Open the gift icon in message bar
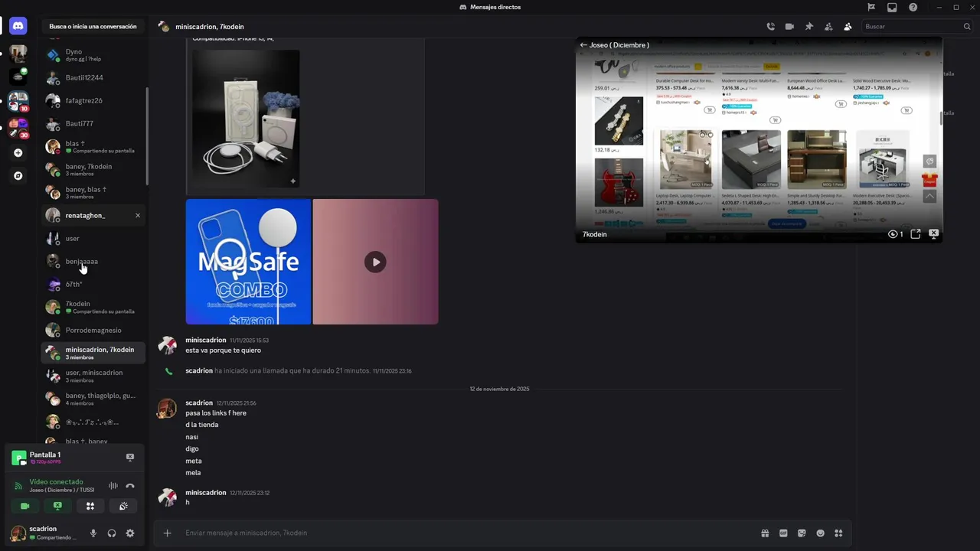 (765, 533)
